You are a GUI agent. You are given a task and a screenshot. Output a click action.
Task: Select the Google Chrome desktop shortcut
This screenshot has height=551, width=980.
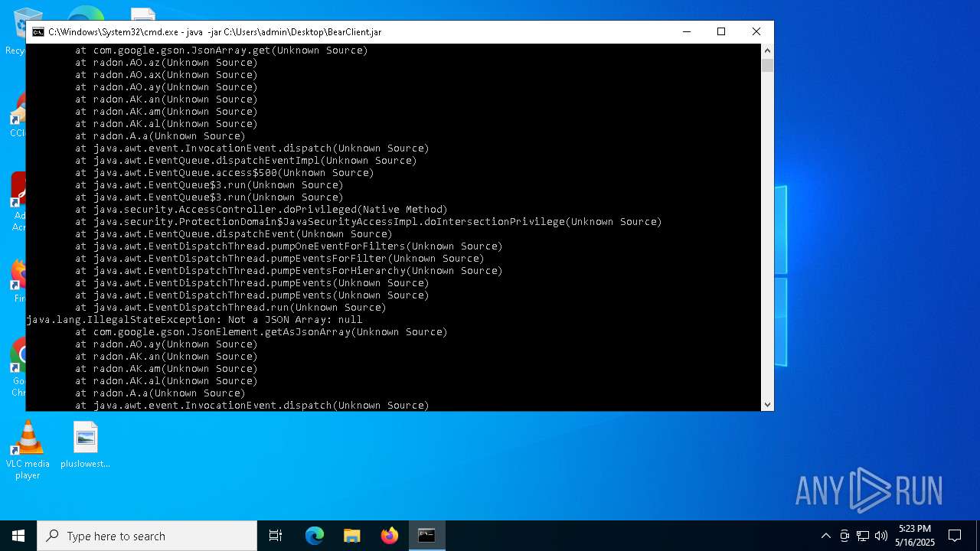click(17, 368)
